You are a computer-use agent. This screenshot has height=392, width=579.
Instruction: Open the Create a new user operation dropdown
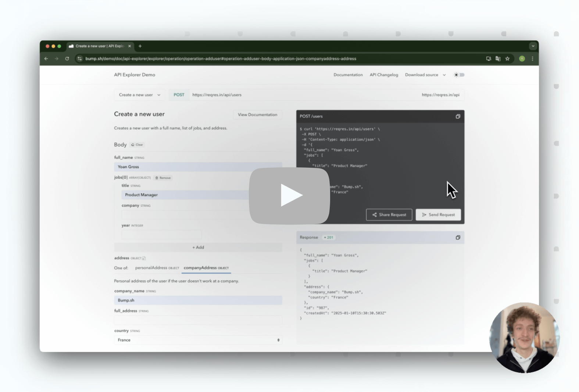(140, 95)
